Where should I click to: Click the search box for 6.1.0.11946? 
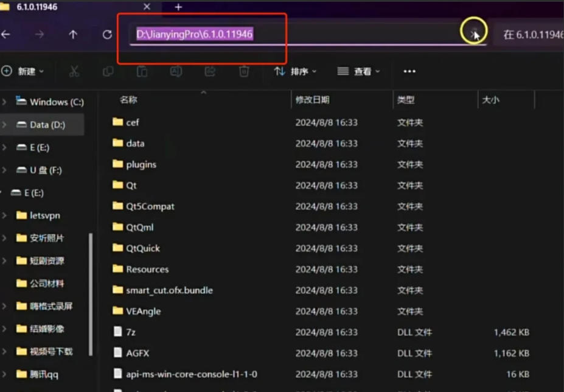click(x=529, y=35)
